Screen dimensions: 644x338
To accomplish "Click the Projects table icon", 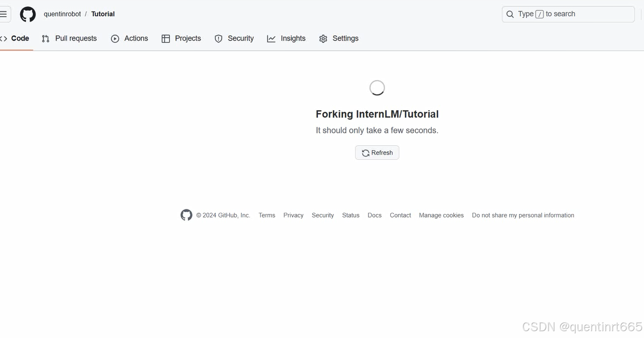I will [166, 38].
